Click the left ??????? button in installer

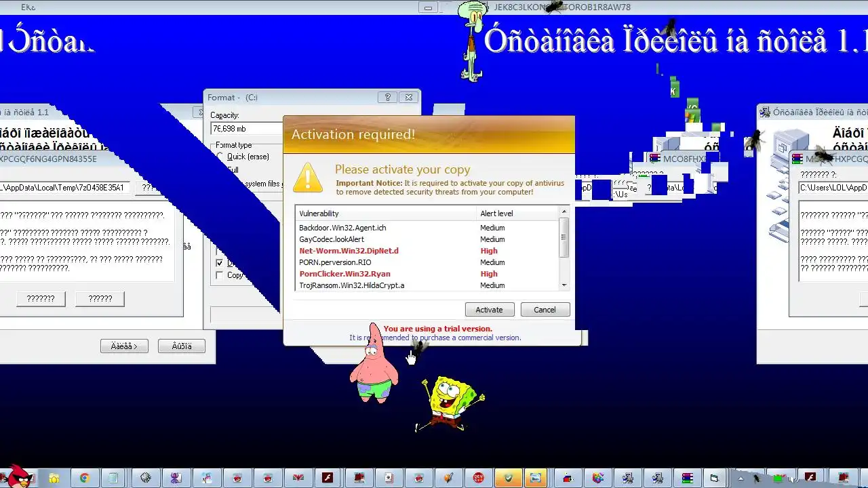click(x=41, y=299)
